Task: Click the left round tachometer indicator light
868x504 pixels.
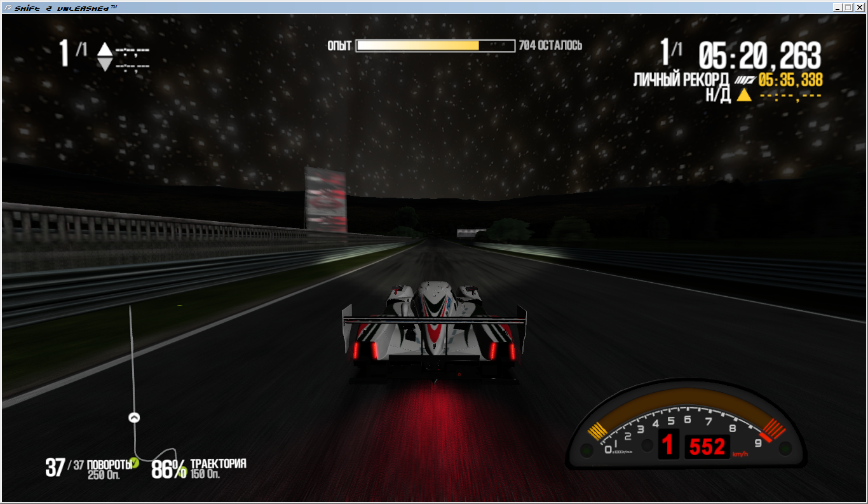Action: click(586, 451)
